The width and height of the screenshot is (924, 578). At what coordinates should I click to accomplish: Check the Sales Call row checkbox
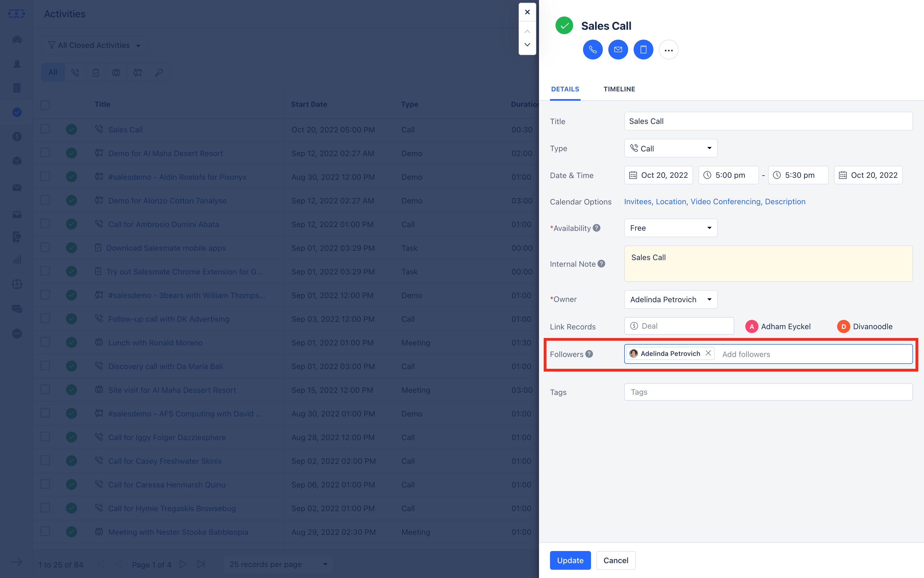point(45,129)
